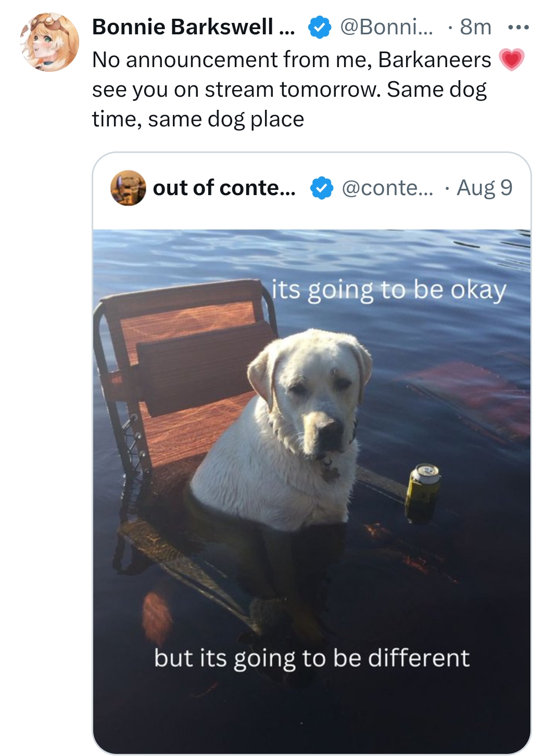Open the out of context account avatar

click(128, 188)
